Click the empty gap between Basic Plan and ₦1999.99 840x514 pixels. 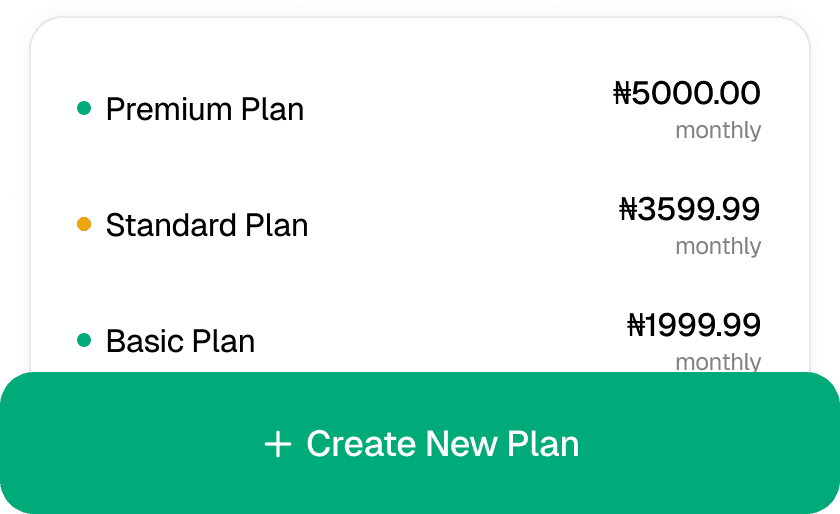(440, 341)
